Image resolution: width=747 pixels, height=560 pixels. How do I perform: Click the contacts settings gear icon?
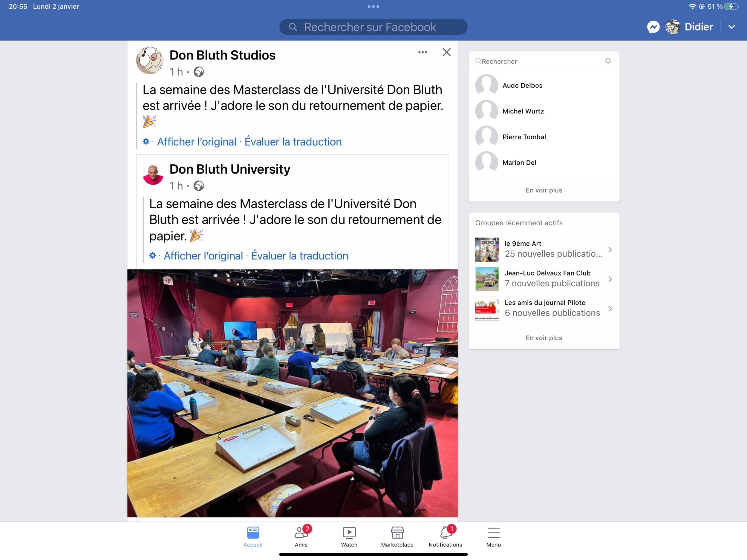pyautogui.click(x=608, y=61)
